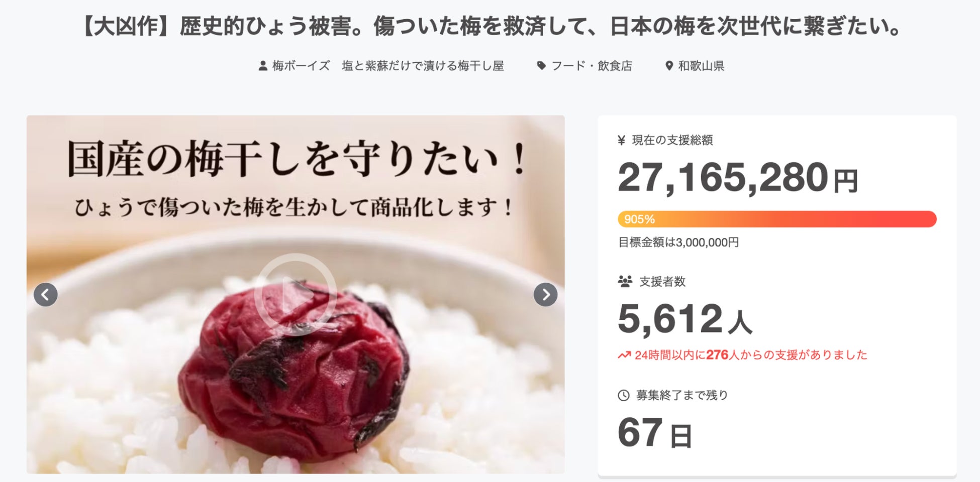Viewport: 980px width, 482px height.
Task: Go to the previous slide
Action: [x=46, y=295]
